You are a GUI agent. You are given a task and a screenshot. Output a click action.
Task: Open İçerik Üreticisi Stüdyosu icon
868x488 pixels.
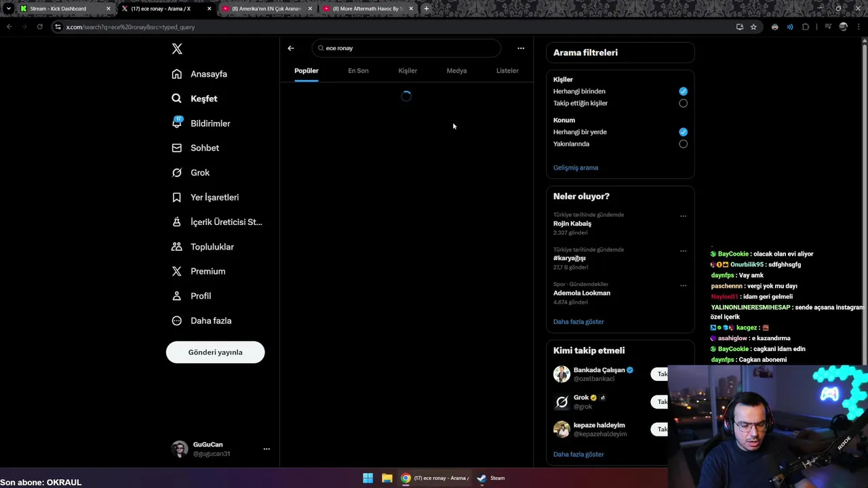177,222
